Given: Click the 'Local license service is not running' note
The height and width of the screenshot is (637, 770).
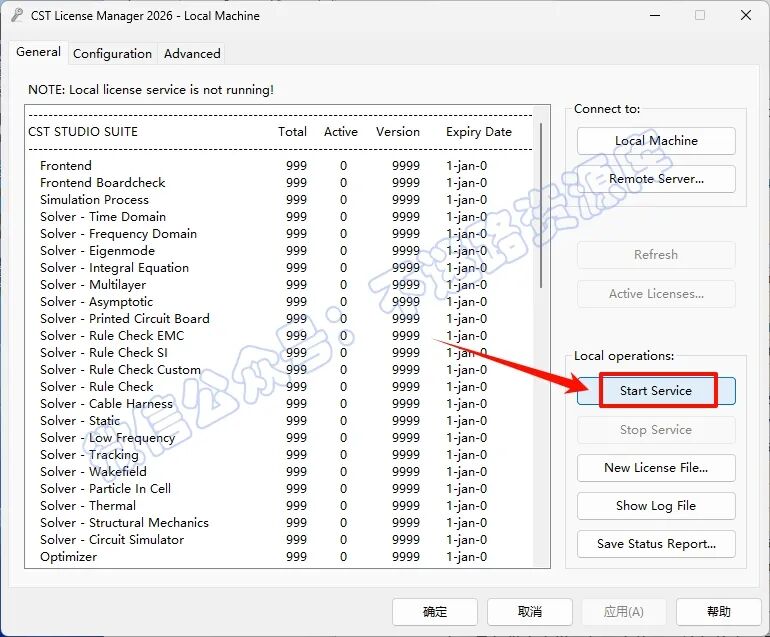Looking at the screenshot, I should click(x=151, y=90).
